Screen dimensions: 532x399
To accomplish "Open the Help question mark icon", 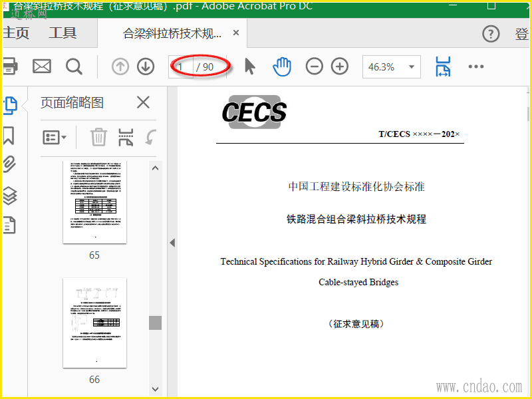I will (x=491, y=34).
